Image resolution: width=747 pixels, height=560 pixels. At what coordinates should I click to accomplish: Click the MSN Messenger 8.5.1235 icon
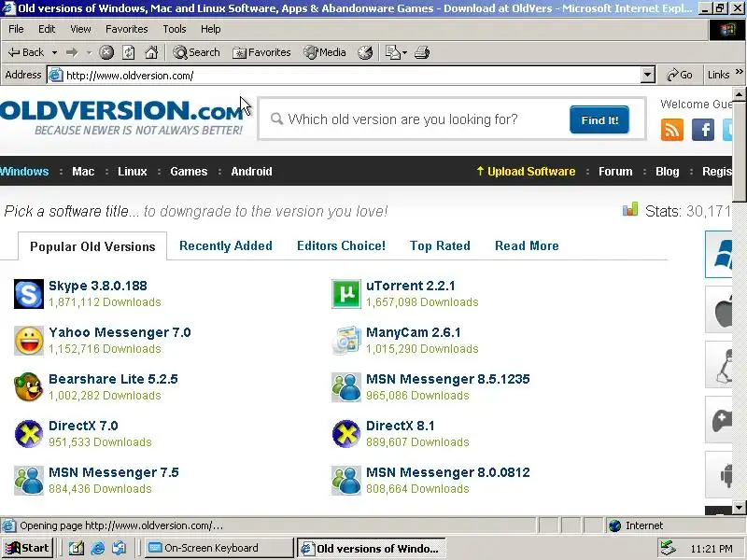coord(346,387)
